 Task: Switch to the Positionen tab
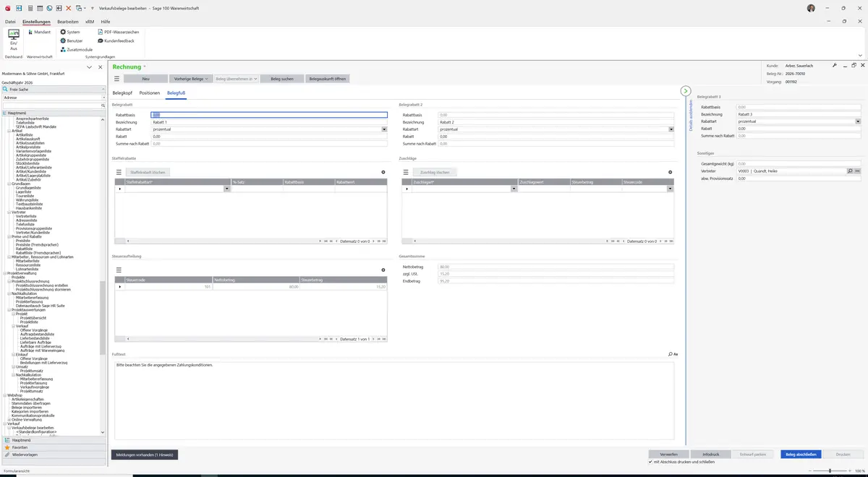tap(150, 93)
